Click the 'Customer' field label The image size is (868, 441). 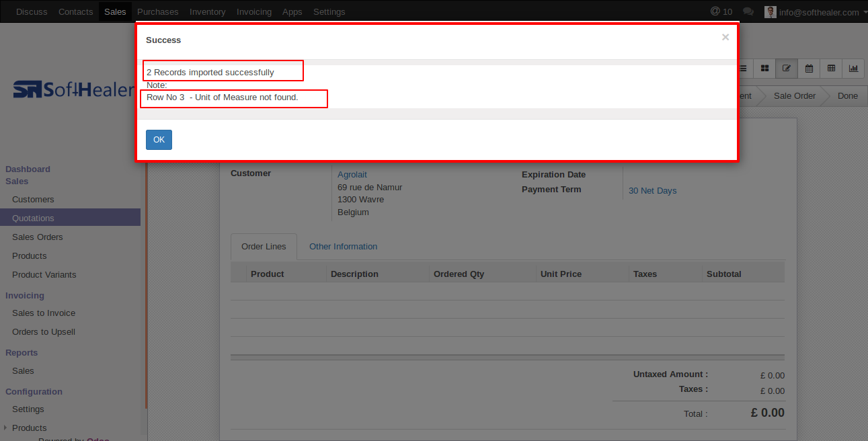pyautogui.click(x=251, y=173)
